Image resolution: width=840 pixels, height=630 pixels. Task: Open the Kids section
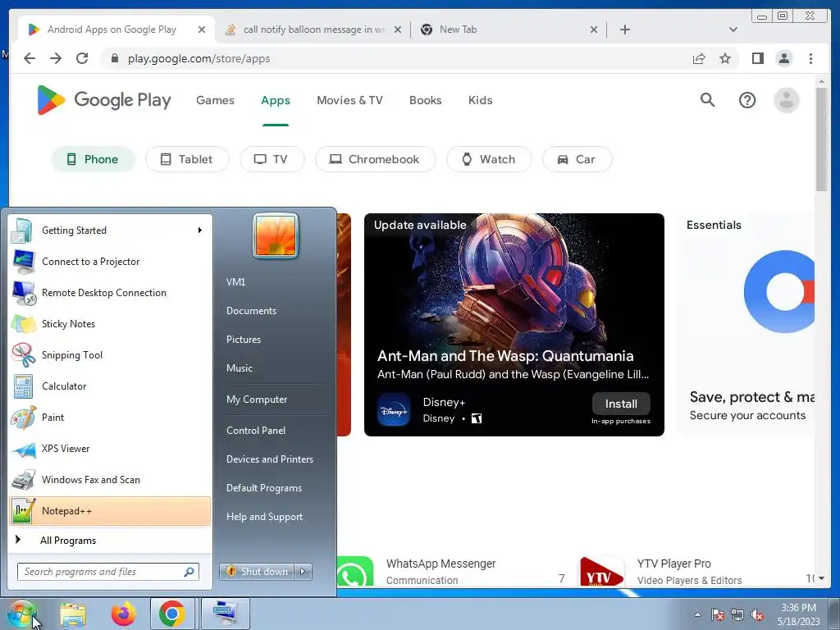coord(480,100)
